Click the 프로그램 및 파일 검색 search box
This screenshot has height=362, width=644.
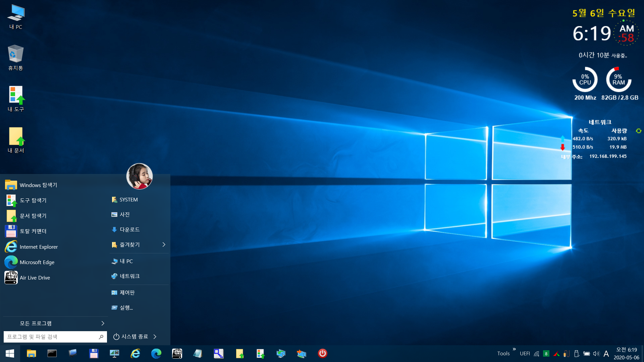[x=55, y=337]
